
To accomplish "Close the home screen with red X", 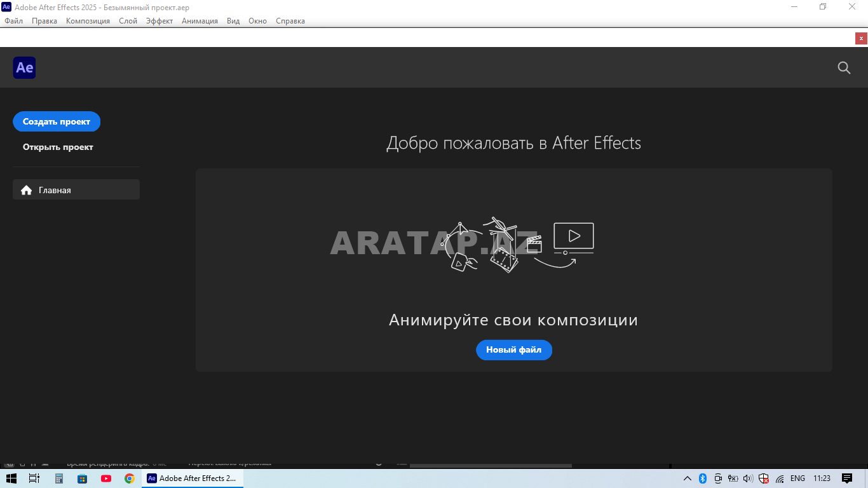I will [861, 38].
